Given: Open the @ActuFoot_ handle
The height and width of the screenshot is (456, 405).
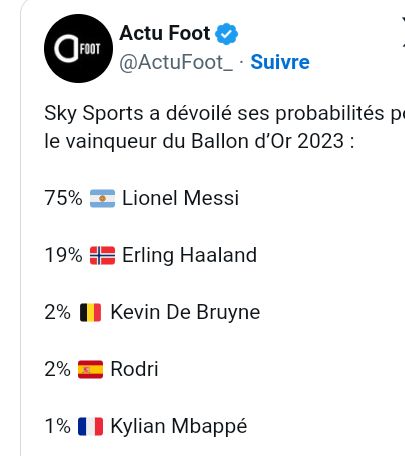Looking at the screenshot, I should coord(176,62).
